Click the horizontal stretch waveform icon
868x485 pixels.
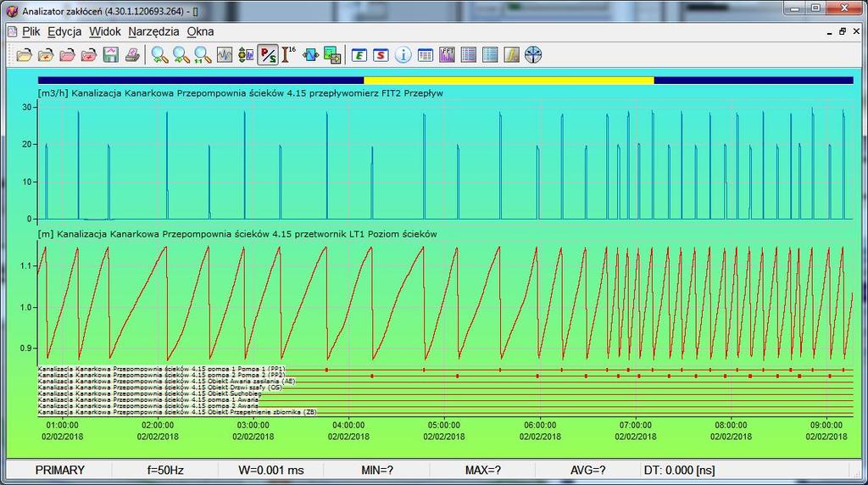tap(310, 55)
